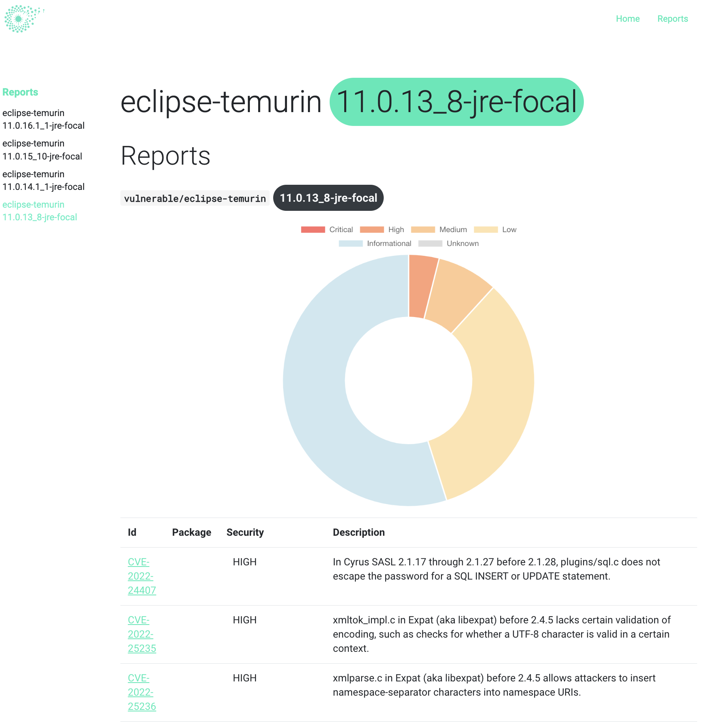This screenshot has width=709, height=728.
Task: Click the Description column header
Action: click(x=358, y=532)
